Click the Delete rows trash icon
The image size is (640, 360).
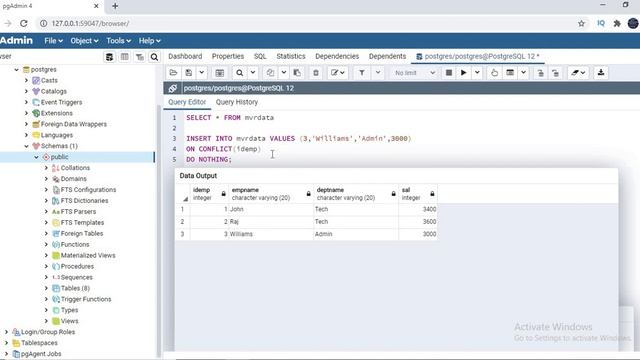tap(316, 73)
